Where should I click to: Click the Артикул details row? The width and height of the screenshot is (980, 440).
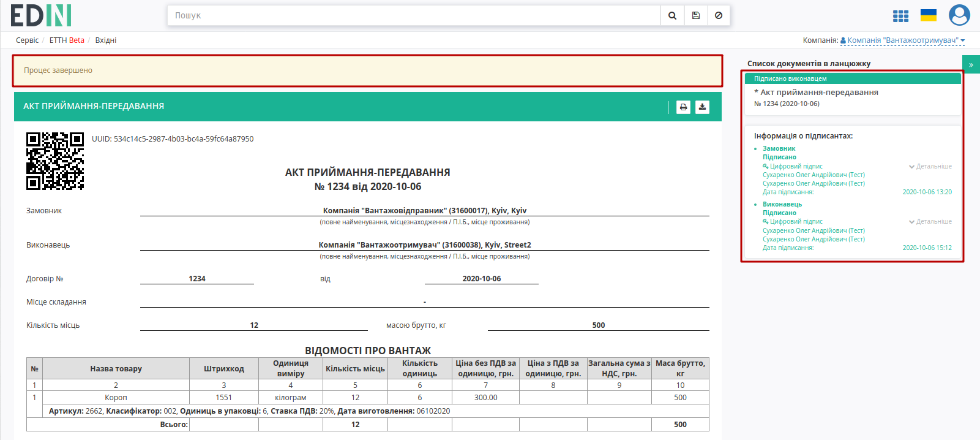coord(375,411)
